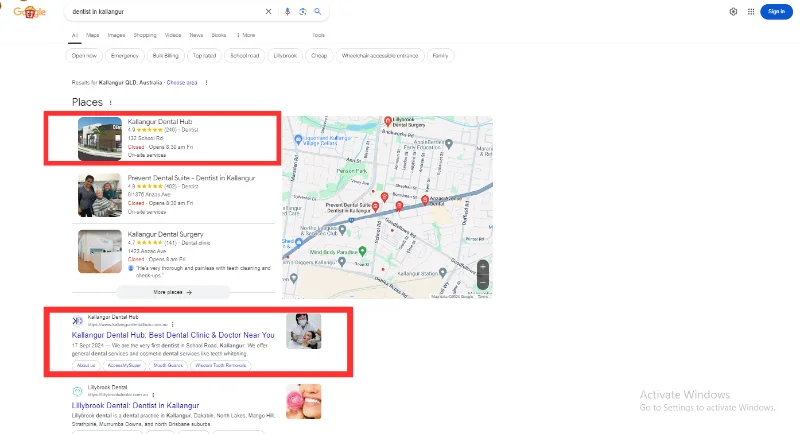The image size is (800, 434).
Task: Select the All results tab
Action: tap(74, 35)
